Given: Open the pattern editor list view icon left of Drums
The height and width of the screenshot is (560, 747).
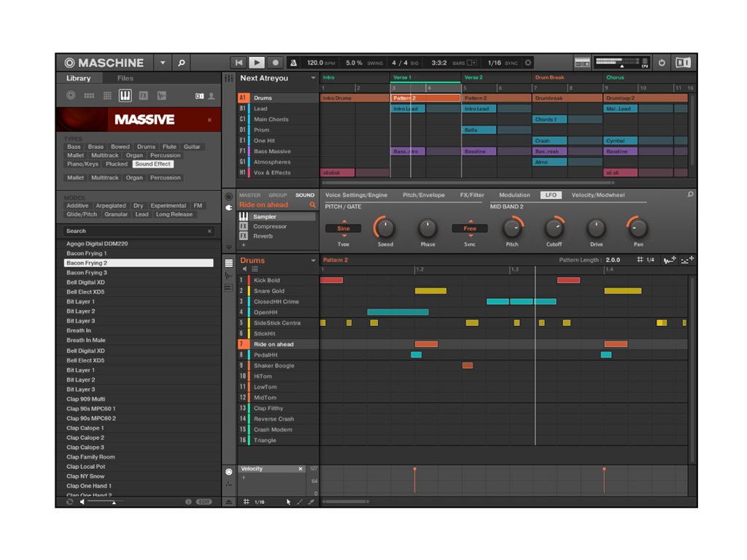Looking at the screenshot, I should click(x=229, y=262).
